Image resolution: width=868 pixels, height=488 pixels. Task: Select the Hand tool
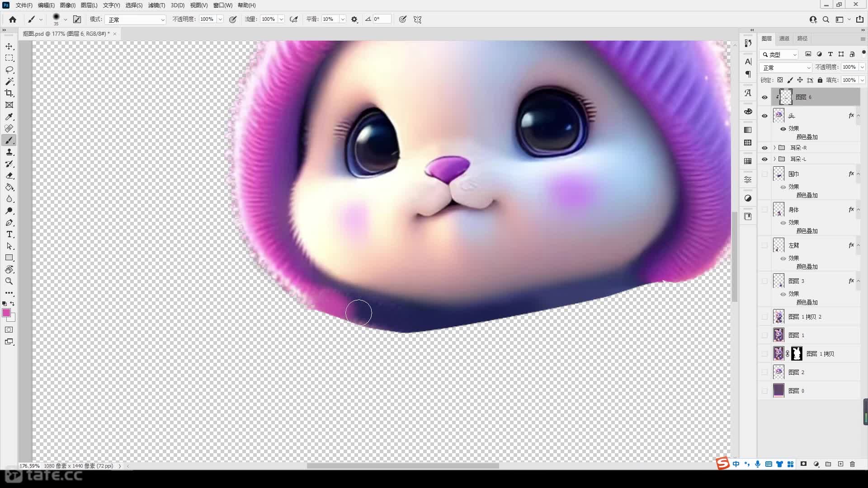(x=9, y=269)
